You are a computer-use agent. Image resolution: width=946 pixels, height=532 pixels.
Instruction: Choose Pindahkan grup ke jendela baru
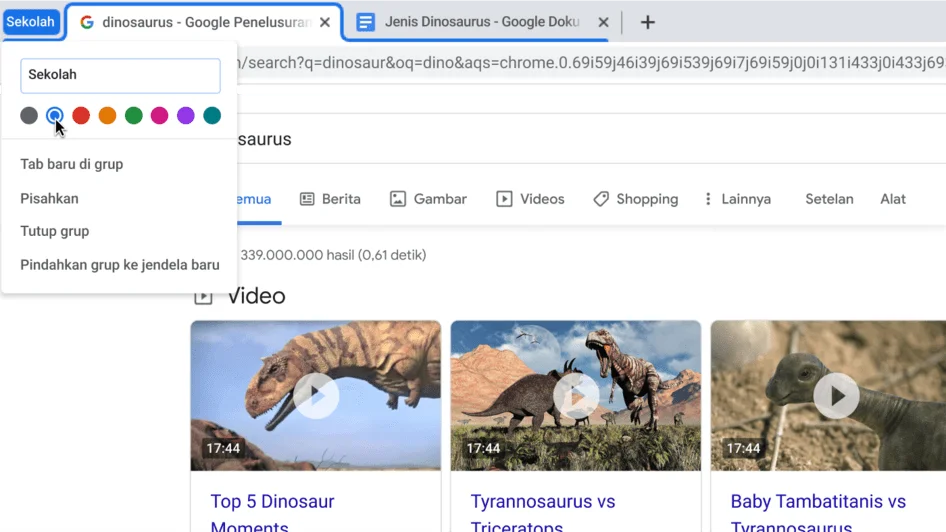tap(120, 265)
